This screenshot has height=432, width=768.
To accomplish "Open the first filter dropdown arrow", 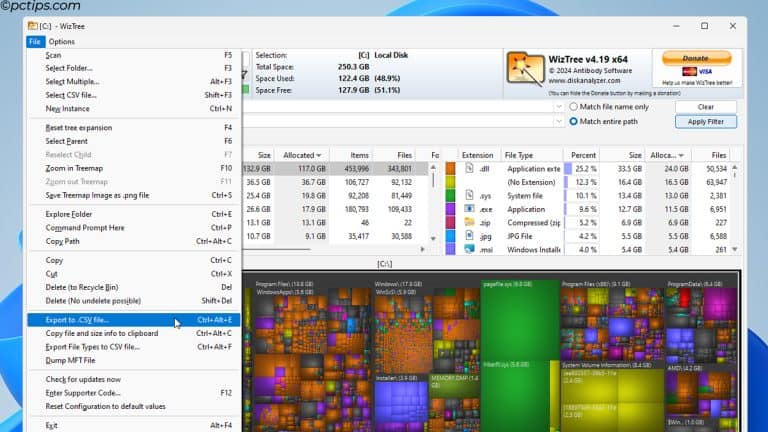I will pyautogui.click(x=558, y=107).
